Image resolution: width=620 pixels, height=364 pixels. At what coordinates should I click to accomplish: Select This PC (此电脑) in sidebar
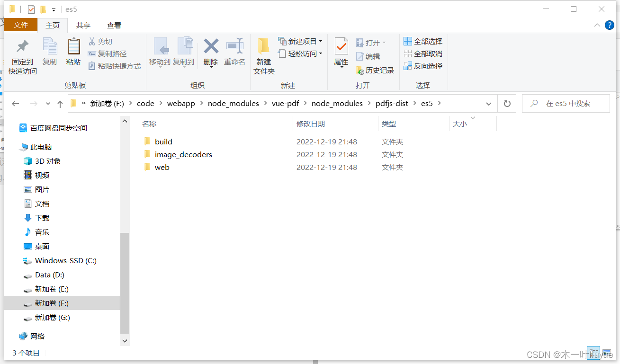pos(41,147)
